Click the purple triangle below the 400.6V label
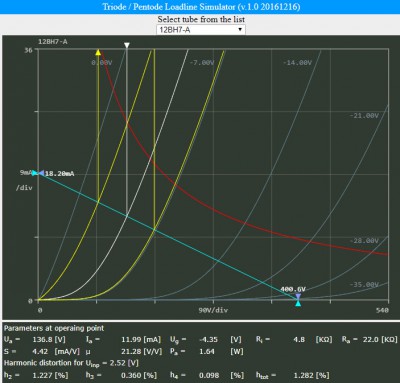 298,296
